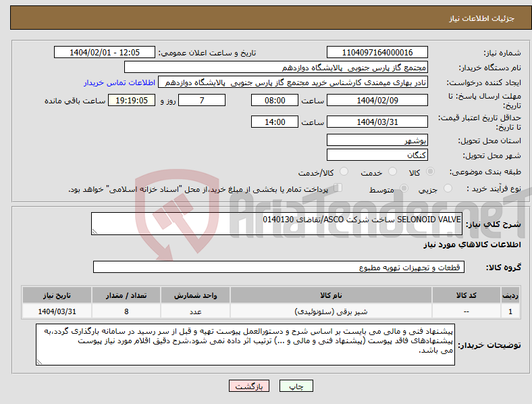Click the تعداد / مقدار column header
This screenshot has height=404, width=532.
point(126,295)
